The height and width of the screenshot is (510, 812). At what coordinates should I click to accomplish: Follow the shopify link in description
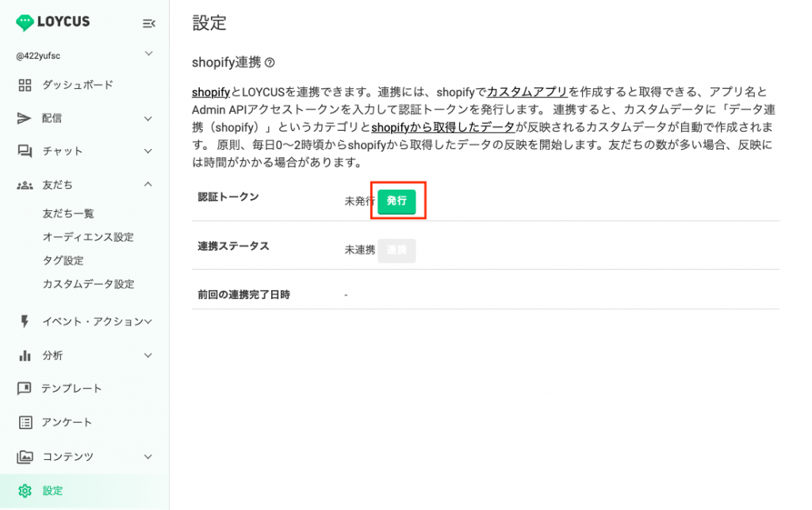(x=211, y=92)
